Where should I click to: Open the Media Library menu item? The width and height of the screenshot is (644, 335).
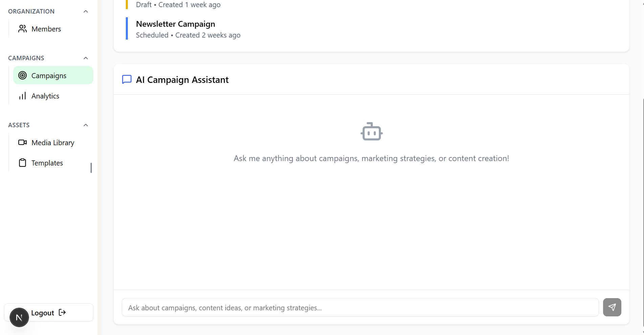click(x=53, y=142)
